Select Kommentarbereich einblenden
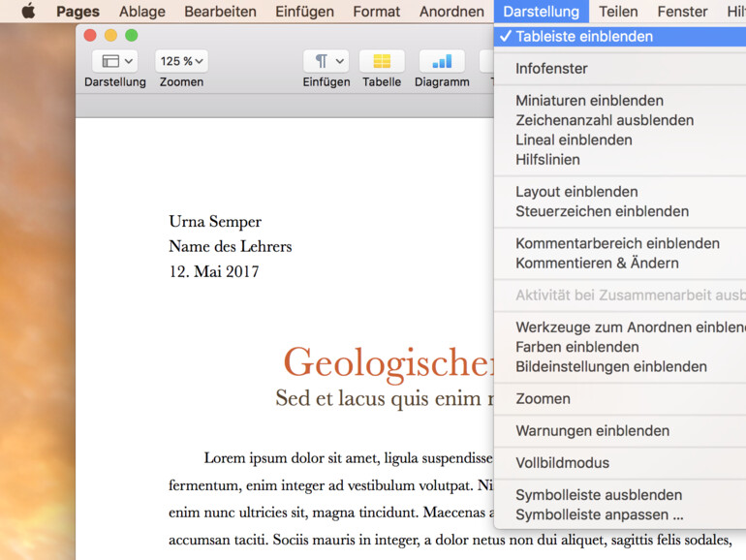The image size is (746, 560). [620, 243]
